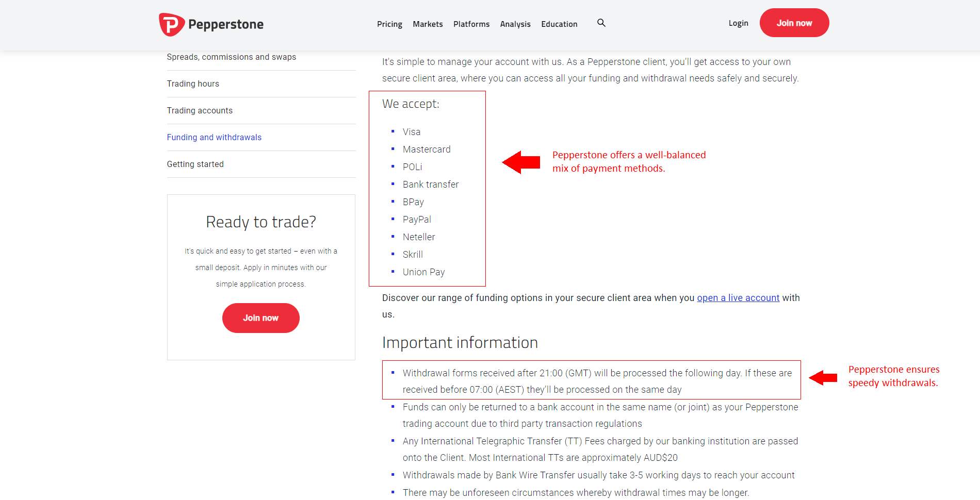Image resolution: width=980 pixels, height=500 pixels.
Task: Open the search magnifier icon
Action: [601, 23]
